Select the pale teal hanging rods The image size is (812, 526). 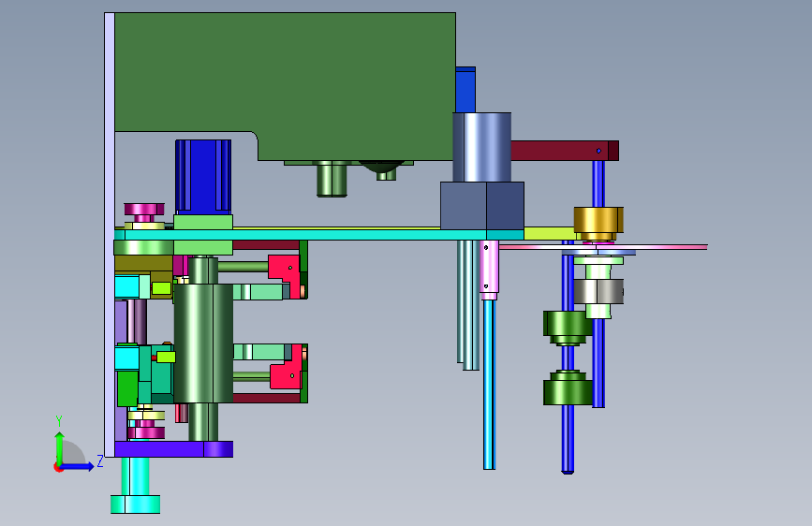pos(468,305)
